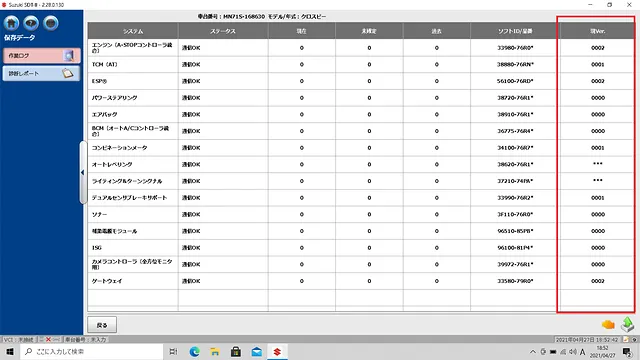This screenshot has width=640, height=360.
Task: Click the ステータス column header
Action: click(x=223, y=31)
